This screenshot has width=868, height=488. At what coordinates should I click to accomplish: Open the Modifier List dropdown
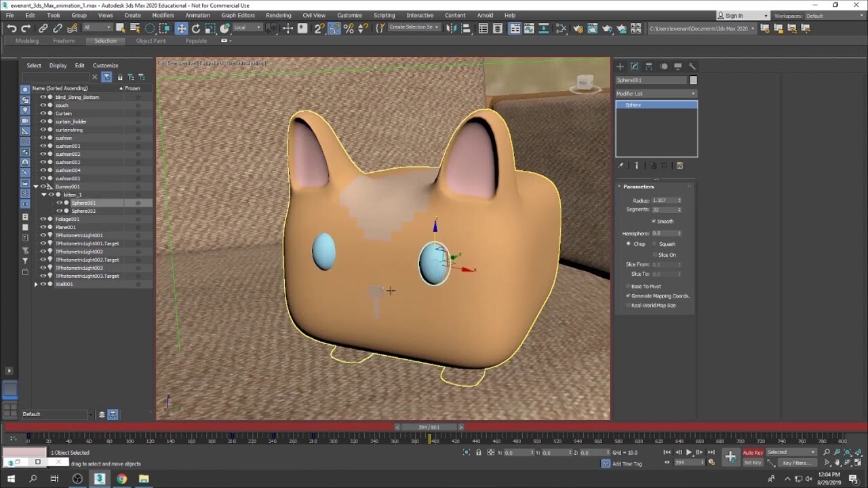[x=656, y=93]
